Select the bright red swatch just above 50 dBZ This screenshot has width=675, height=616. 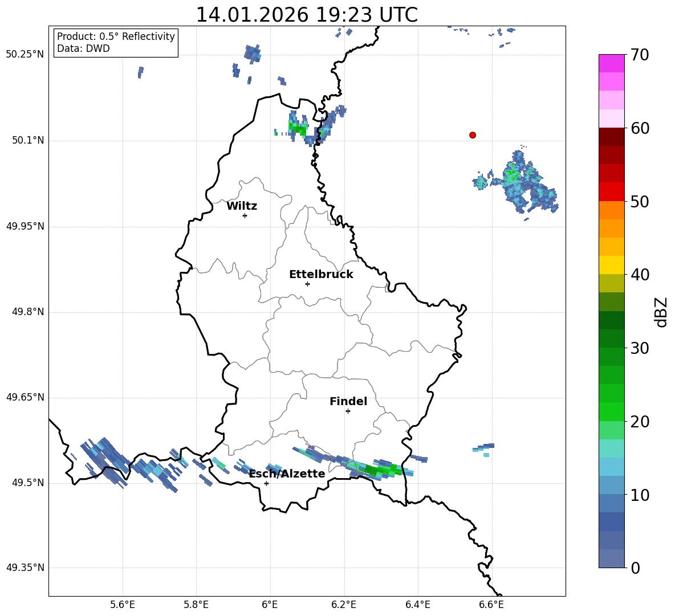[x=612, y=191]
